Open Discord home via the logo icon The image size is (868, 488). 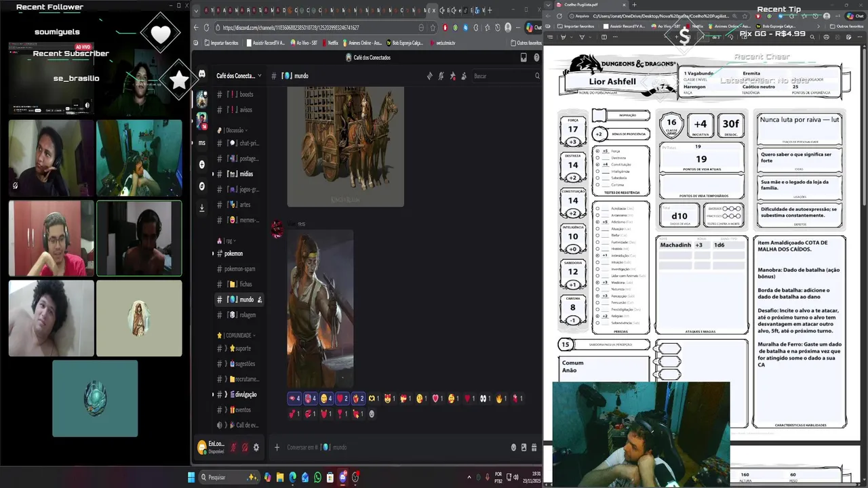pos(202,74)
